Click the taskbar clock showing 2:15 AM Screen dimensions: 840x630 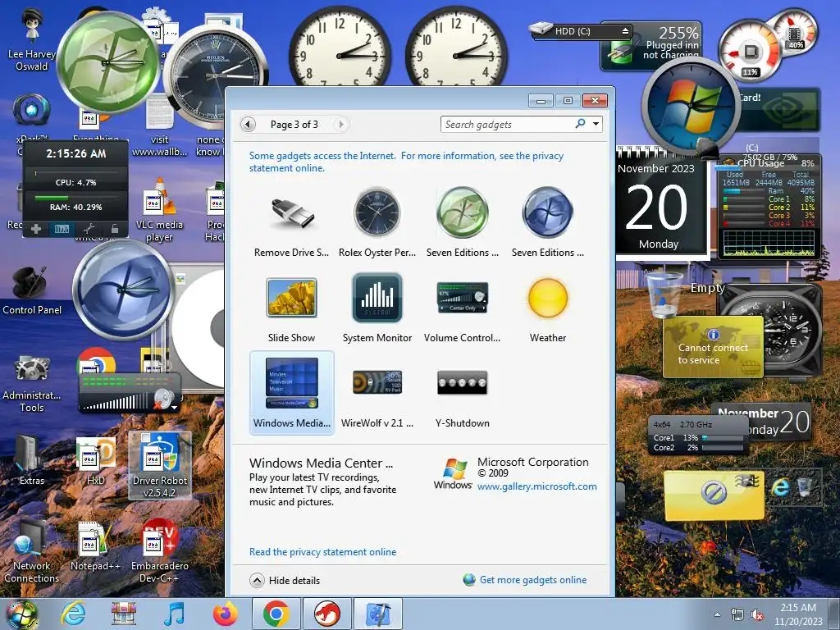(x=798, y=614)
